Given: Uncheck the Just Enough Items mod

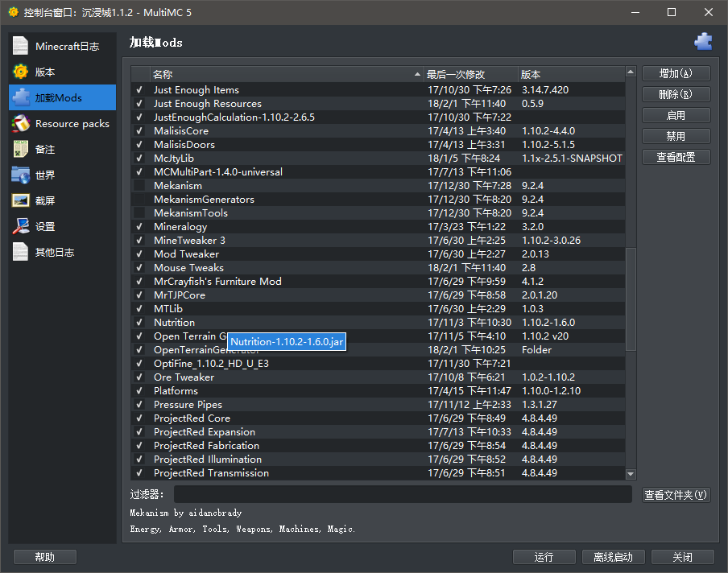Looking at the screenshot, I should coord(139,90).
